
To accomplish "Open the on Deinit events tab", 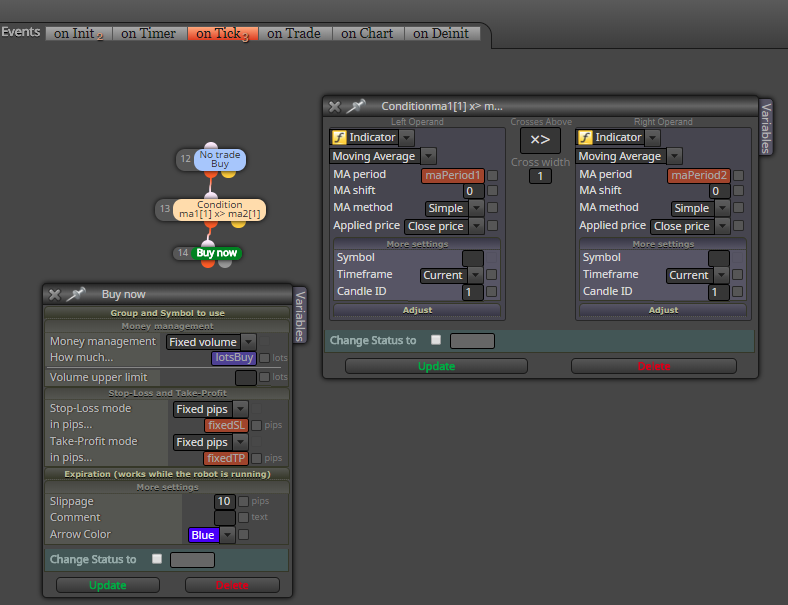I will [x=441, y=34].
